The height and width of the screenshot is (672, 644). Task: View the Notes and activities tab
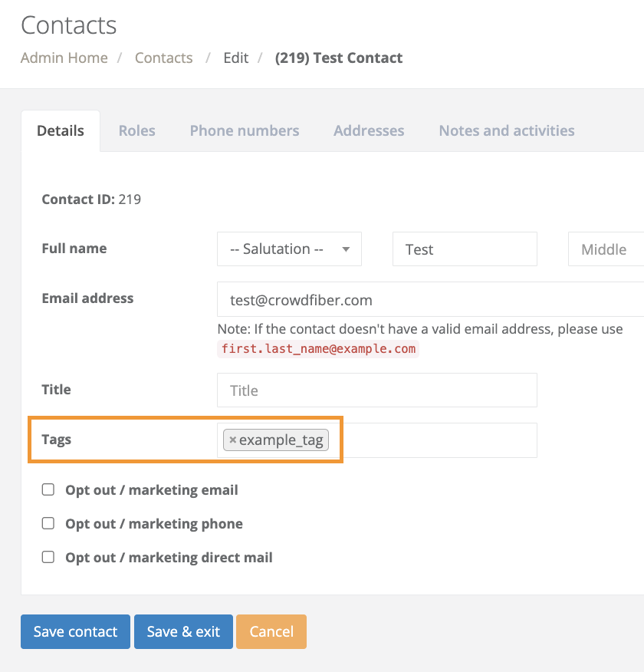(x=506, y=130)
